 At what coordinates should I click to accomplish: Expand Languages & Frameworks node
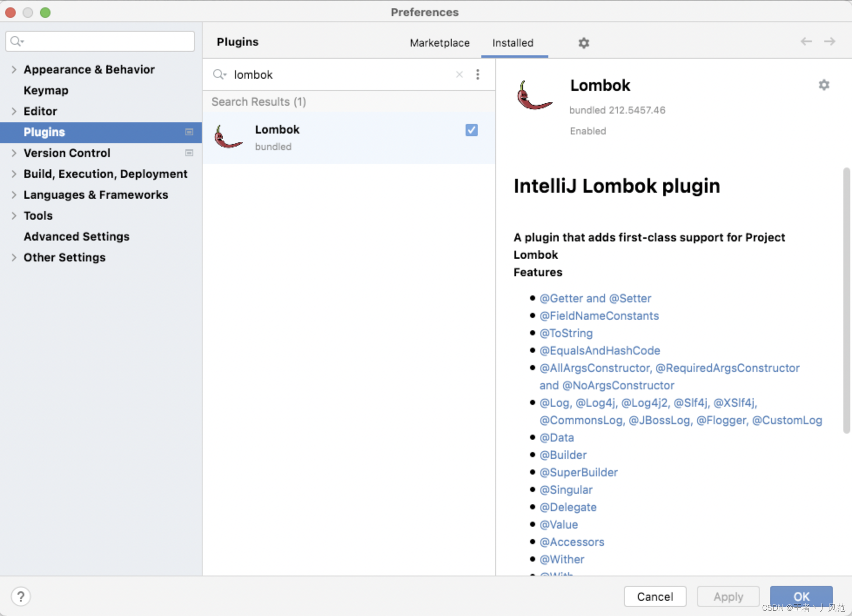[x=14, y=195]
